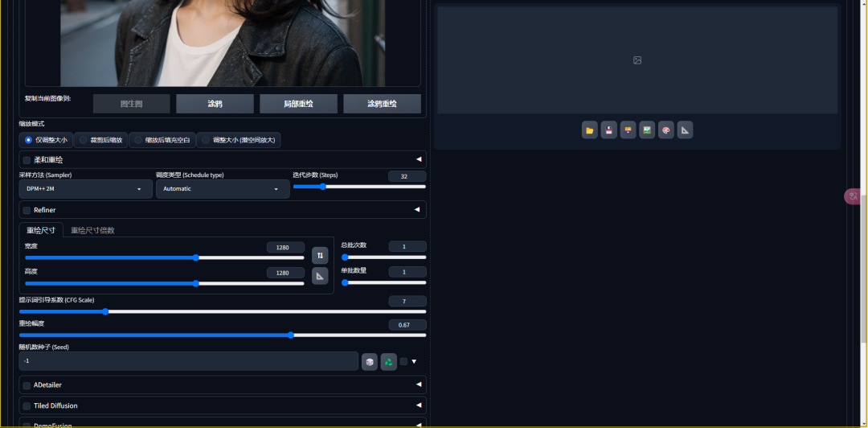
Task: Click the swap width and height arrows icon
Action: 320,255
